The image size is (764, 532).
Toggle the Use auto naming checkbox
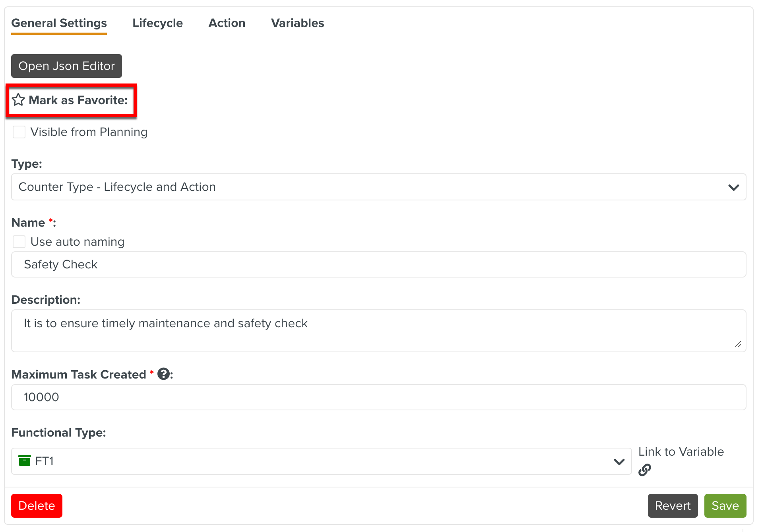click(x=19, y=242)
